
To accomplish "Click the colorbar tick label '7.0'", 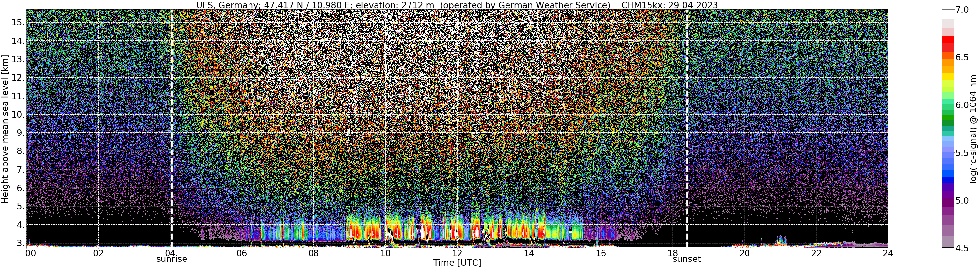I will [x=962, y=10].
